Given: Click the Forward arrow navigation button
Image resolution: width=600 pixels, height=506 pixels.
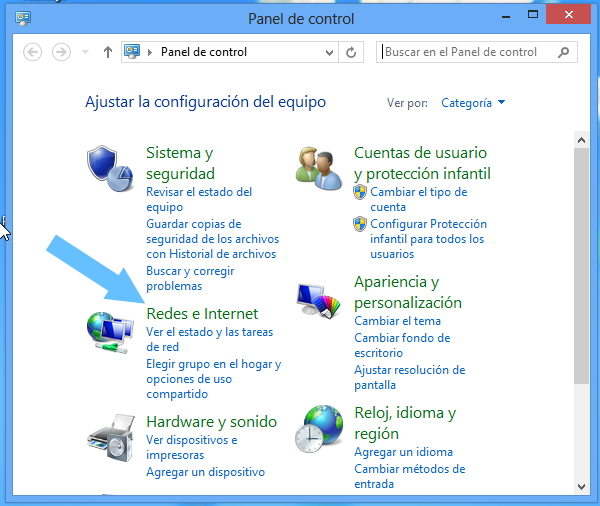Looking at the screenshot, I should click(x=61, y=52).
